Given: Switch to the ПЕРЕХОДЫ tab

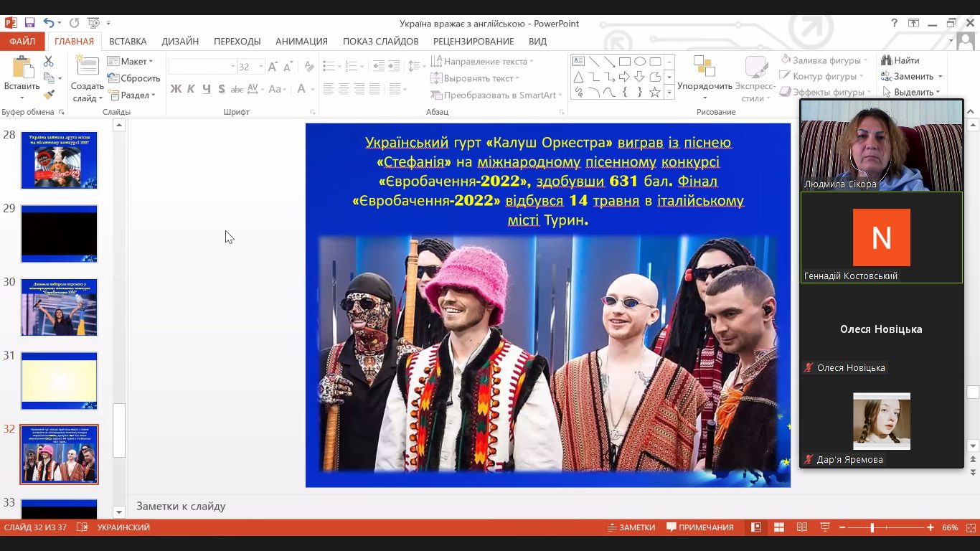Looking at the screenshot, I should click(237, 41).
